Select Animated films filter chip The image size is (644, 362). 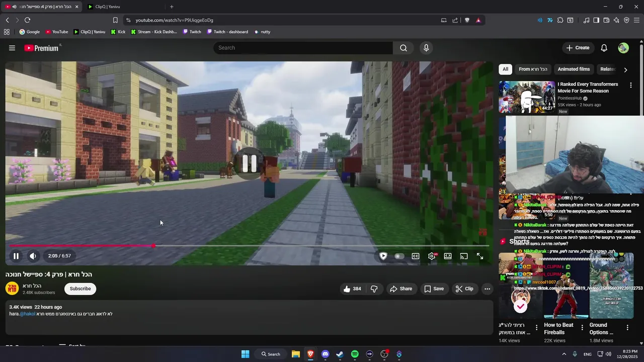574,69
